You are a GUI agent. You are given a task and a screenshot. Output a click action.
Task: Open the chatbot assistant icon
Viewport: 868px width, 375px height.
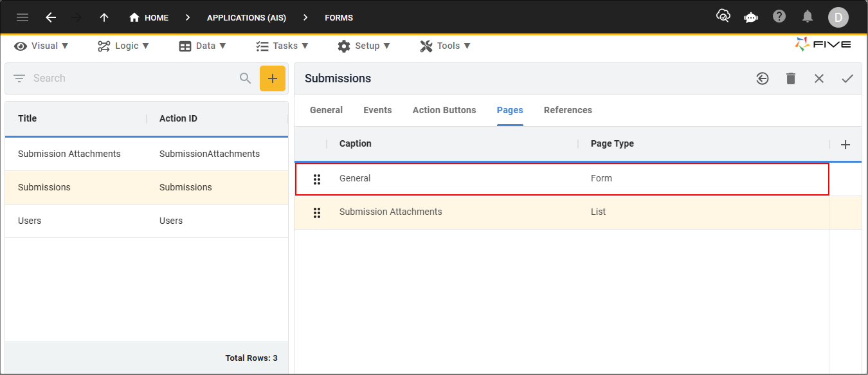point(751,17)
